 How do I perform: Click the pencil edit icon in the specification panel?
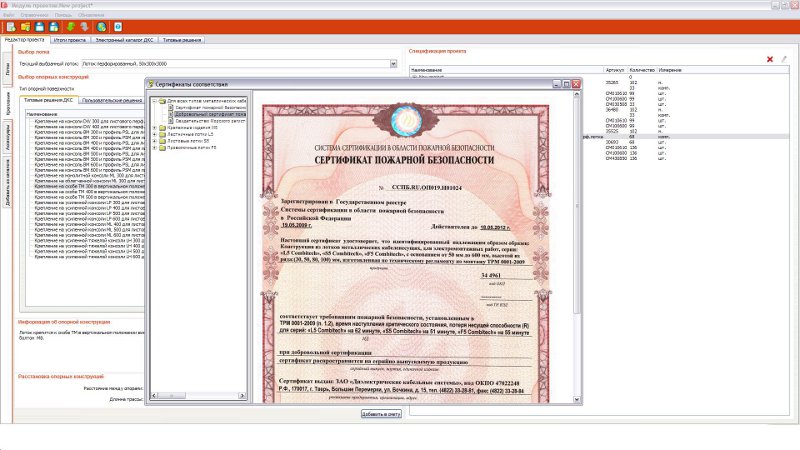point(784,59)
